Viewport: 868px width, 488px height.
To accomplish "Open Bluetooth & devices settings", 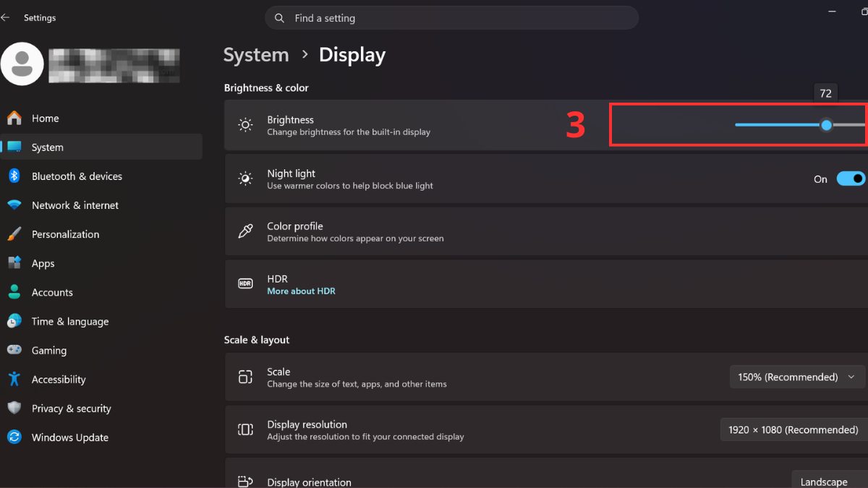I will [x=101, y=176].
